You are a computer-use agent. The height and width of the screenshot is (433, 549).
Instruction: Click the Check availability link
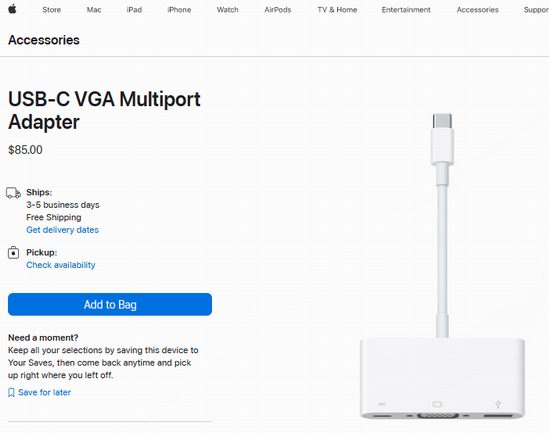(x=61, y=265)
